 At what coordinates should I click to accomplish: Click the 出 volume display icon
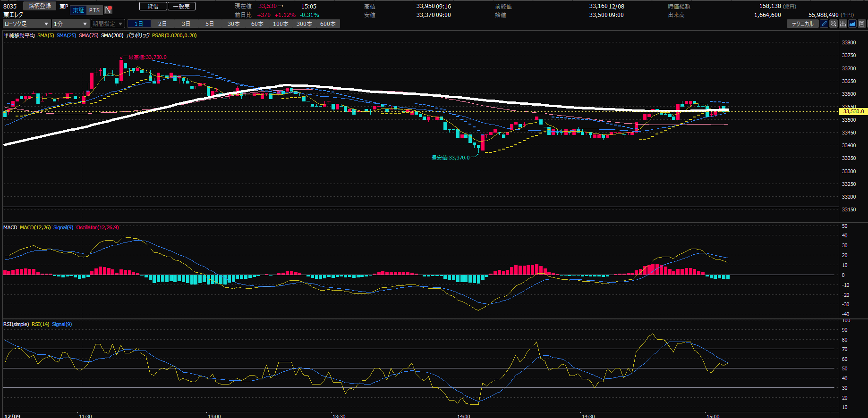coord(843,24)
